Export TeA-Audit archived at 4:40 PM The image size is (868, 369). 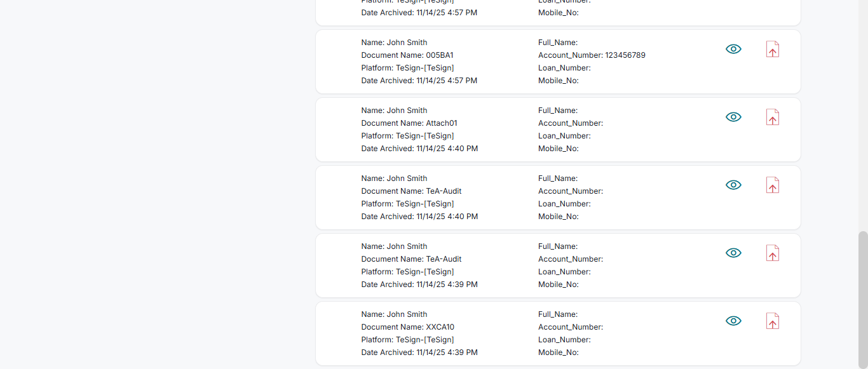pos(772,185)
